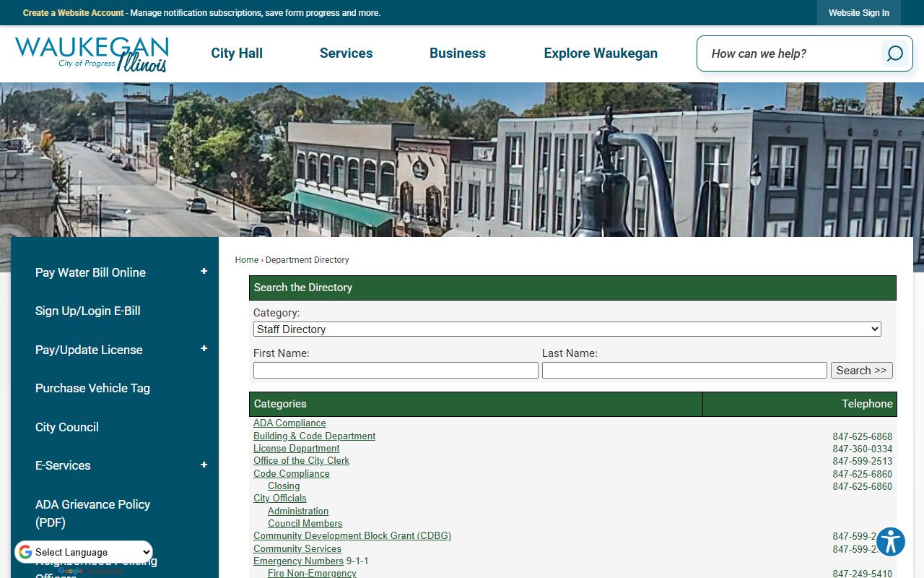Click the Categories column header
Image resolution: width=924 pixels, height=578 pixels.
pyautogui.click(x=476, y=404)
